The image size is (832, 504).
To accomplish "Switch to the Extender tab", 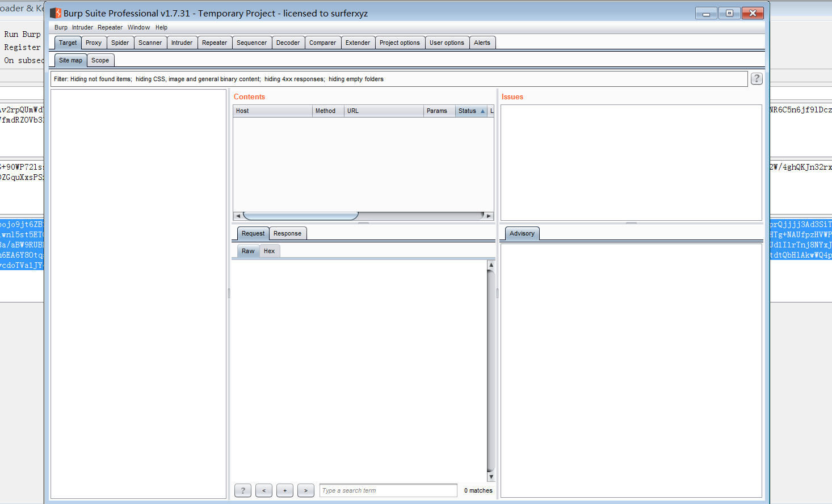I will 358,43.
